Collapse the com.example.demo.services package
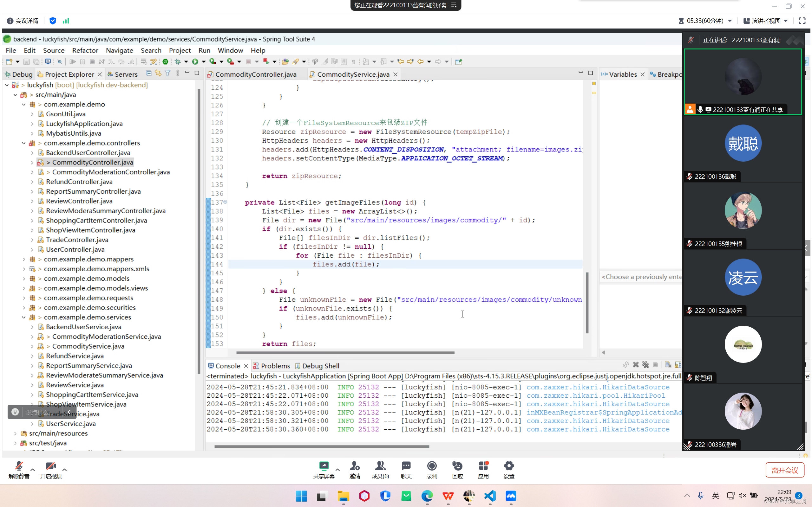The height and width of the screenshot is (507, 812). tap(24, 317)
